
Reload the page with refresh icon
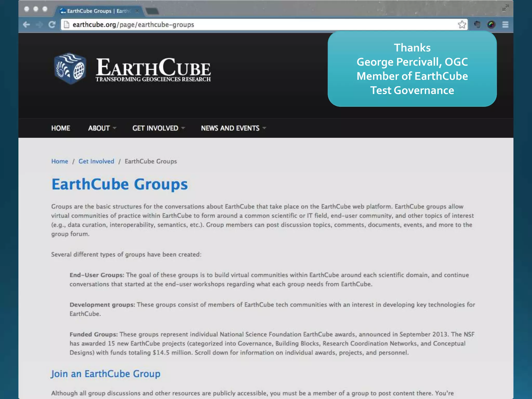pos(52,25)
